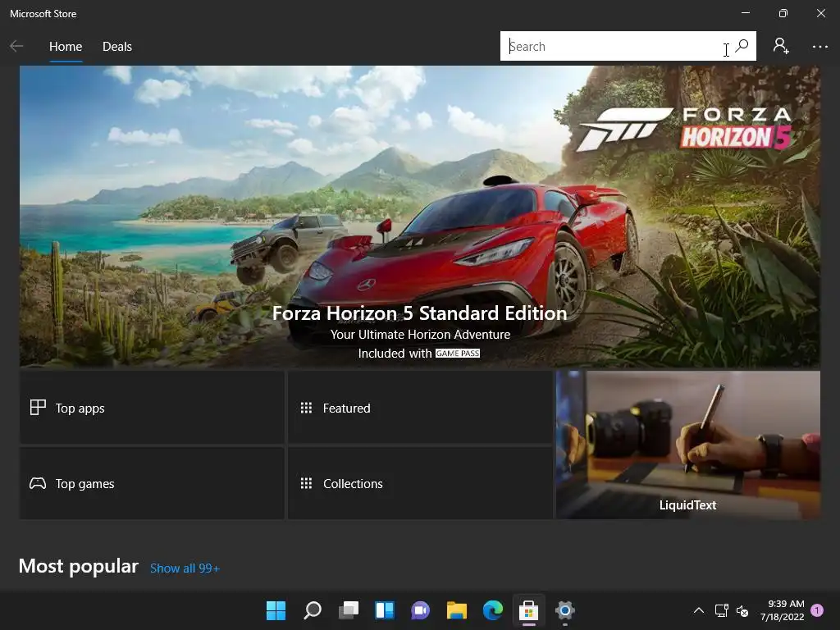Open the clock showing 9:39 AM

782,610
